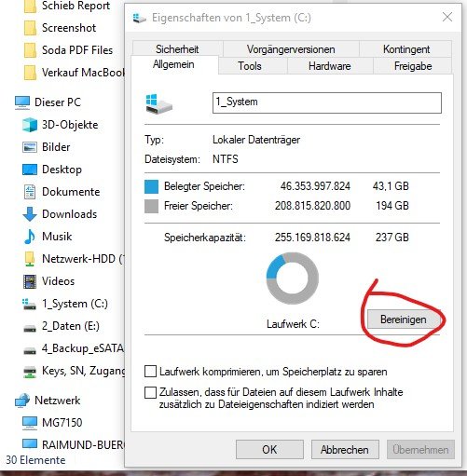
Task: Click the 3D-Objekte cube icon
Action: (30, 125)
